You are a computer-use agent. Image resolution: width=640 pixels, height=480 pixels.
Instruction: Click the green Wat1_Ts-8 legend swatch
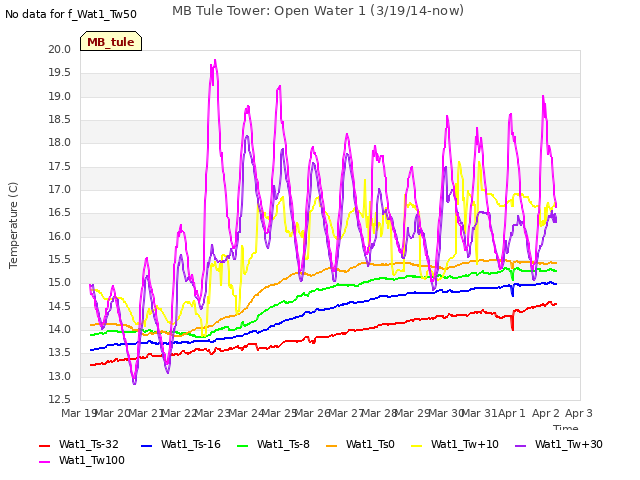pyautogui.click(x=242, y=446)
